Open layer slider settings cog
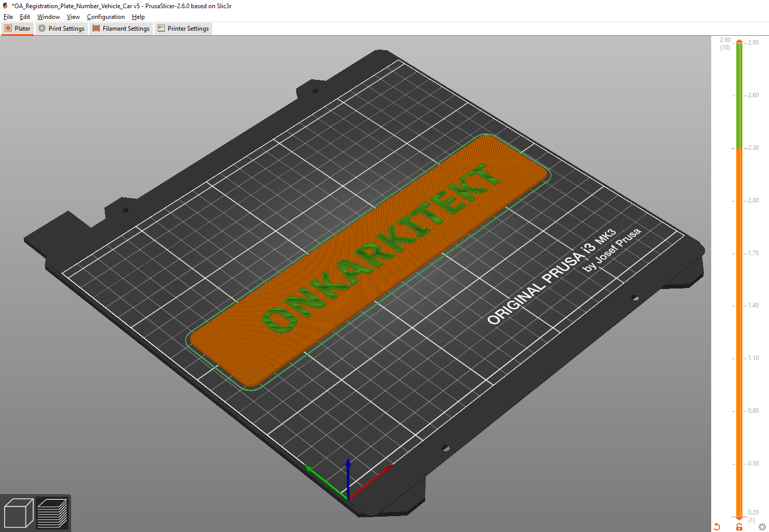The width and height of the screenshot is (769, 532). [x=762, y=526]
